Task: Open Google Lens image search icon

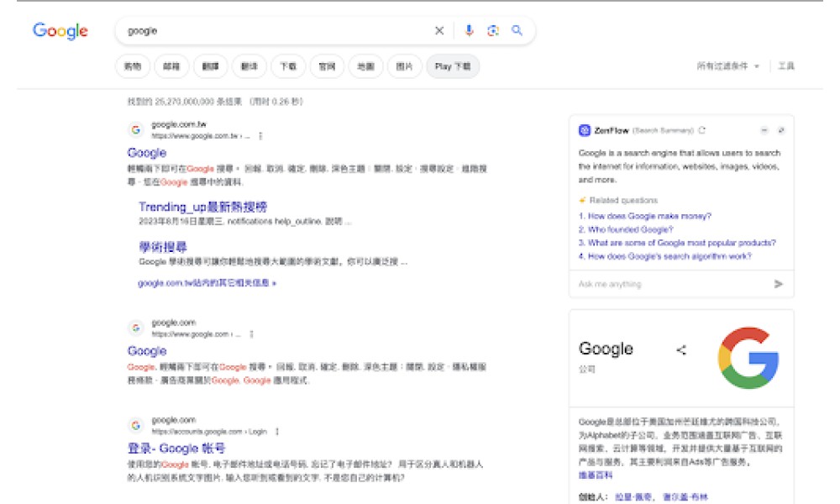Action: (493, 30)
